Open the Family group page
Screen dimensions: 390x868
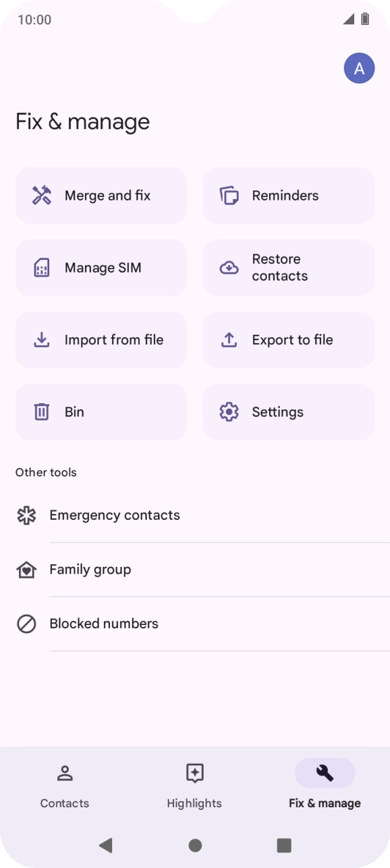pos(90,570)
